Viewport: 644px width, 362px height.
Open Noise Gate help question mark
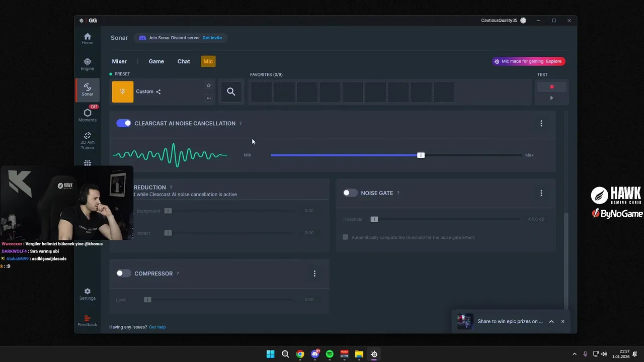[x=398, y=193]
